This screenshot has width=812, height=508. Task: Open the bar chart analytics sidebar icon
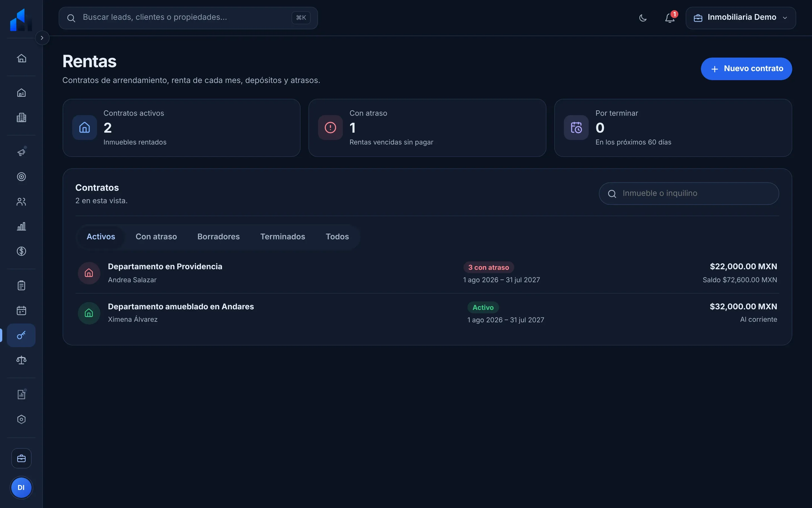pos(21,226)
